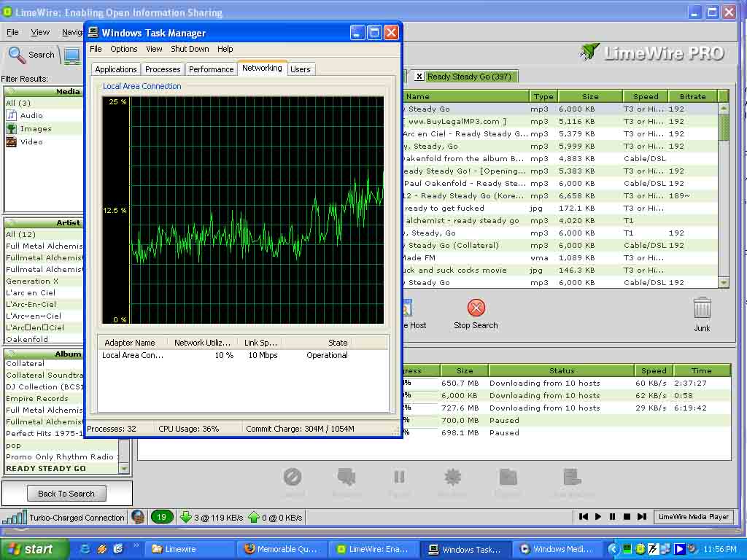Open Task Manager File menu
747x560 pixels.
pyautogui.click(x=96, y=49)
